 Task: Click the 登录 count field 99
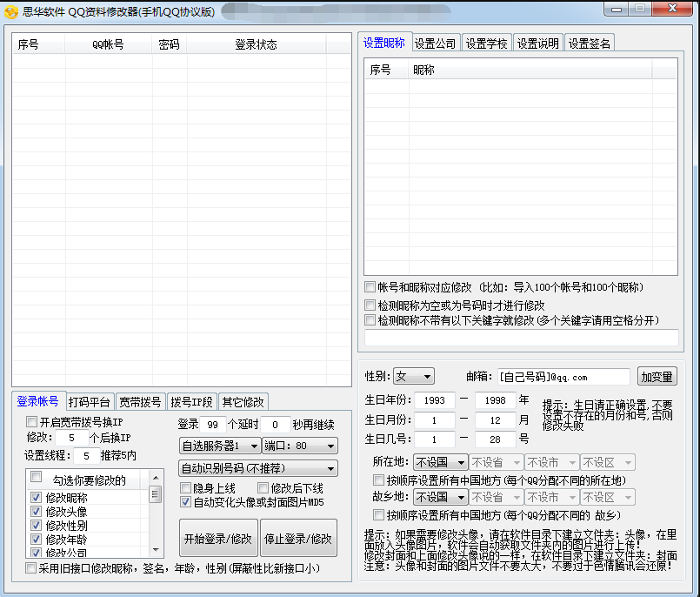coord(213,424)
